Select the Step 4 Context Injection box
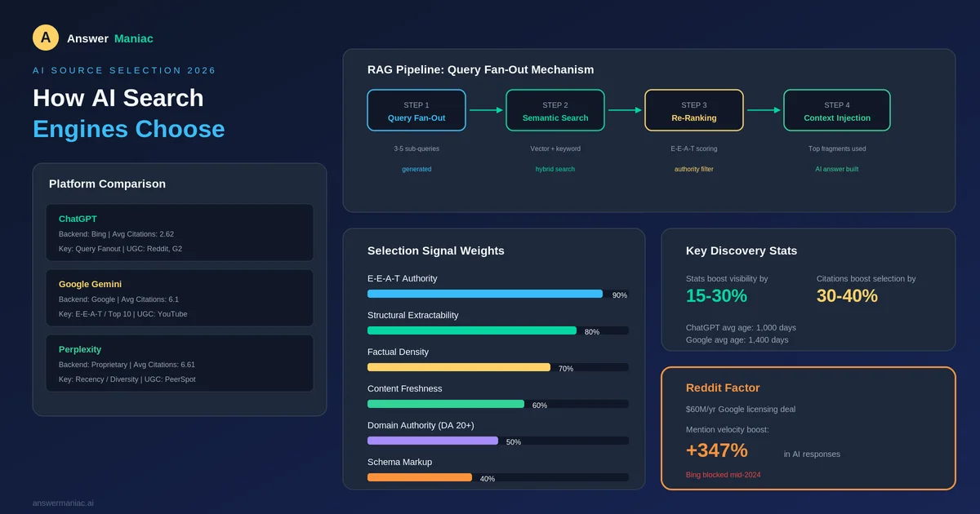 point(837,110)
